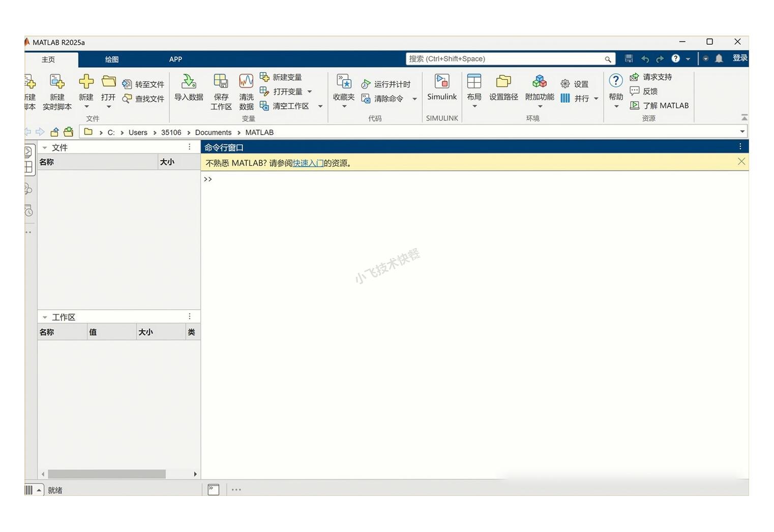
Task: Show the workspace grid icon in left sidebar
Action: [28, 167]
